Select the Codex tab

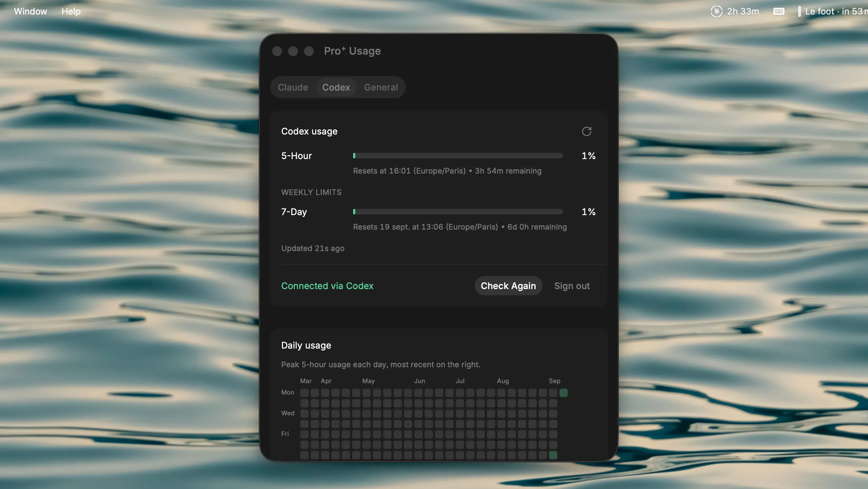click(x=336, y=87)
